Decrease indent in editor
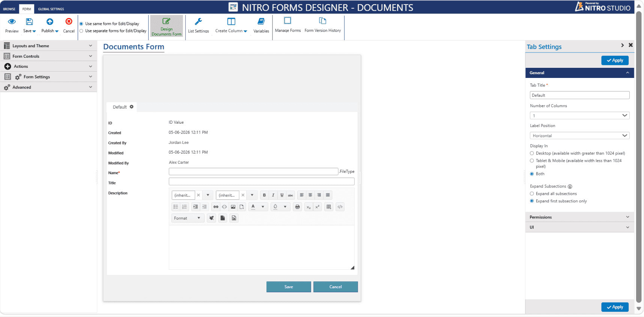Screen dimensions: 644x317 204,207
